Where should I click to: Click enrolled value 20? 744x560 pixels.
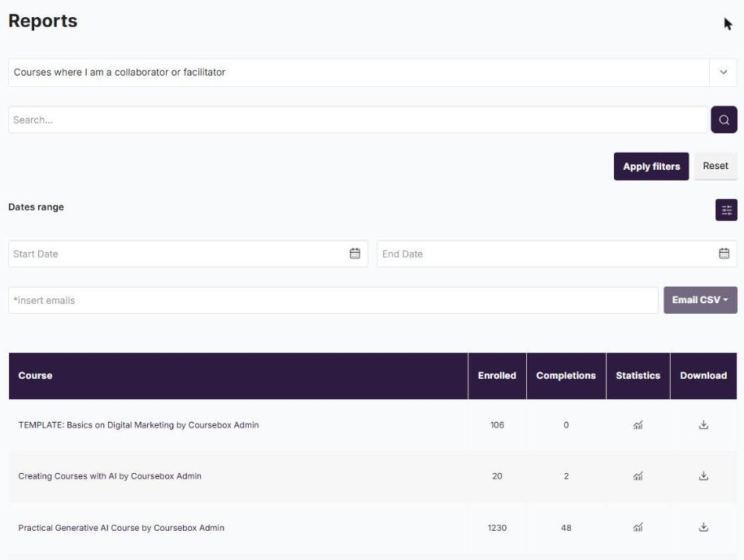tap(497, 476)
